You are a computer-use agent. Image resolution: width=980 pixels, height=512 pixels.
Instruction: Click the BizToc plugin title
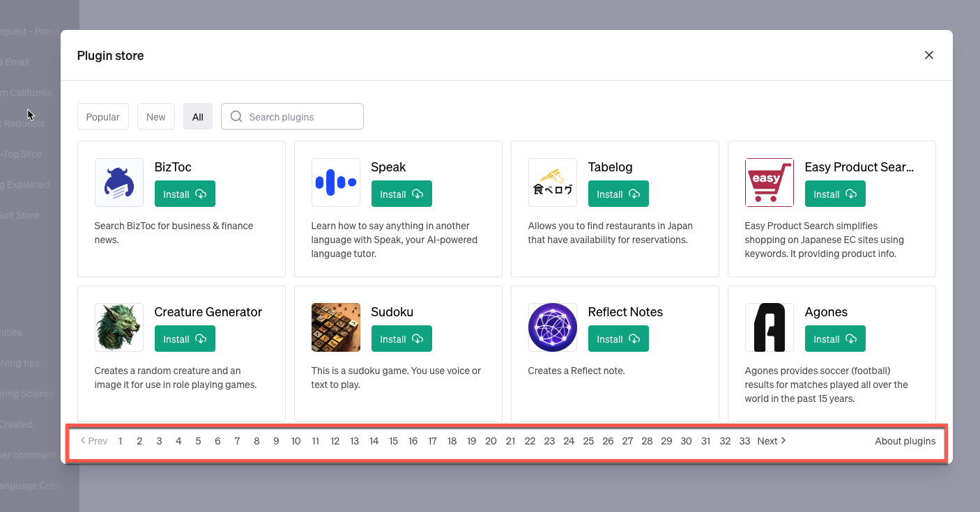coord(173,167)
